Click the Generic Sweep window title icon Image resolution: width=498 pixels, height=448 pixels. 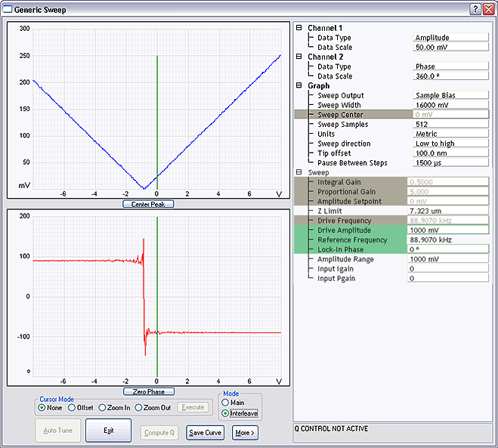(x=8, y=9)
